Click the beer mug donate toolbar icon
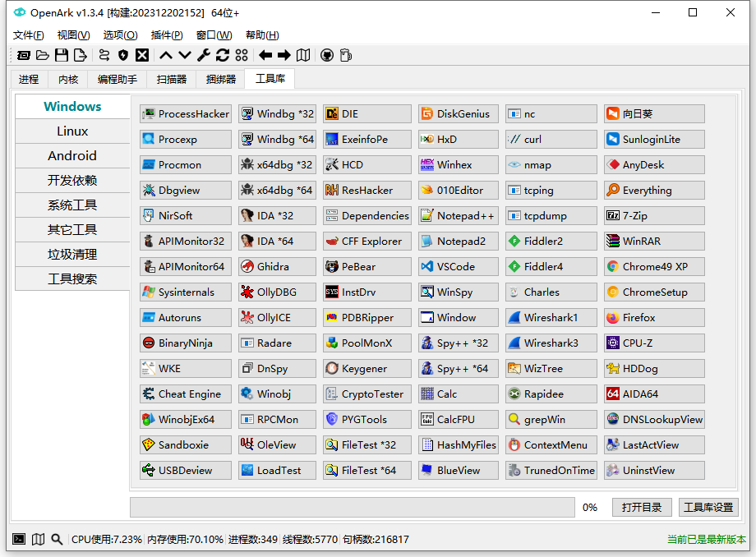 pos(346,55)
